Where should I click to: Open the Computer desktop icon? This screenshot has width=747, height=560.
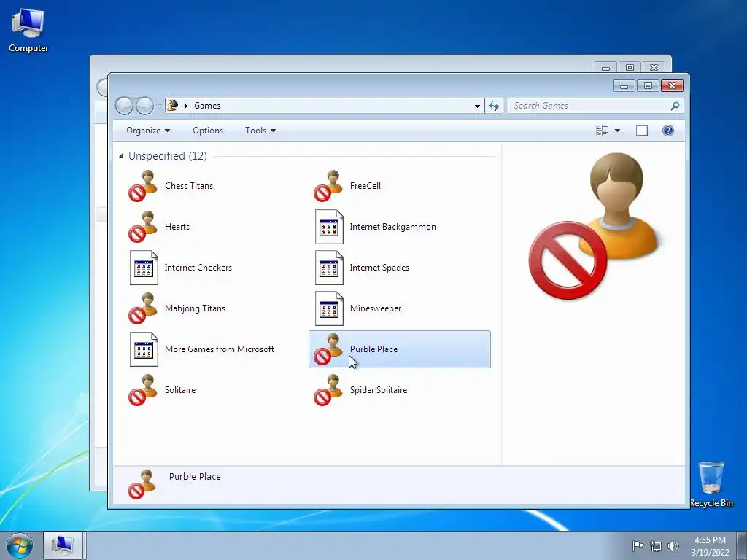coord(28,31)
